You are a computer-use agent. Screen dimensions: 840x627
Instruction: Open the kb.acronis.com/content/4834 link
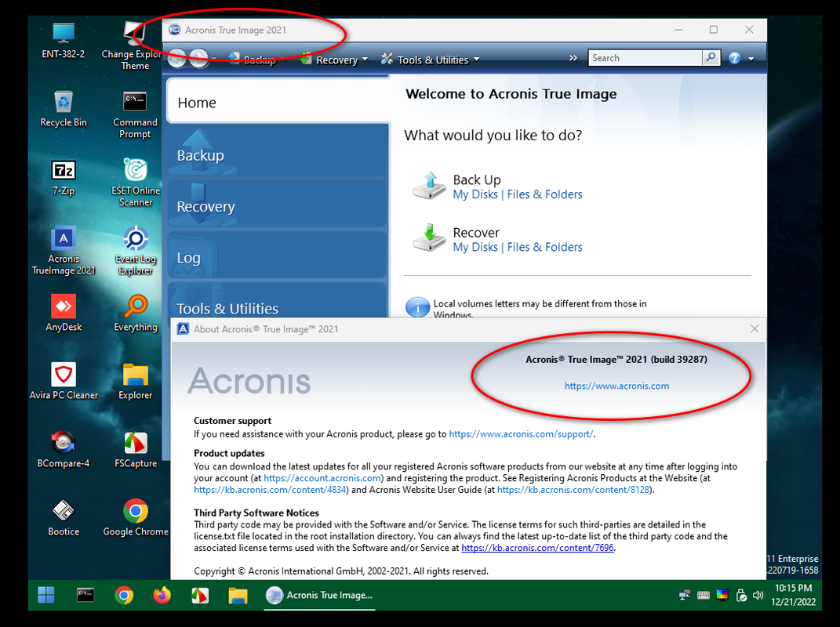pyautogui.click(x=270, y=489)
